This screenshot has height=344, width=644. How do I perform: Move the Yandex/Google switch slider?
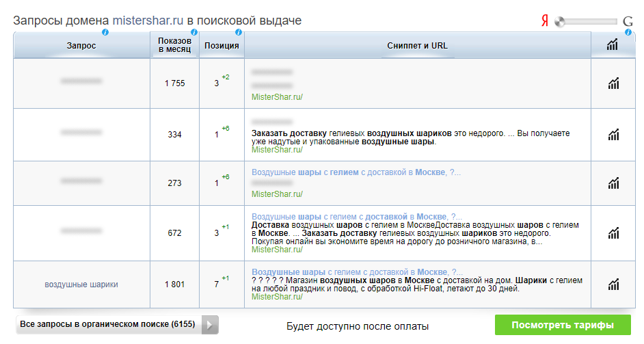click(x=560, y=21)
